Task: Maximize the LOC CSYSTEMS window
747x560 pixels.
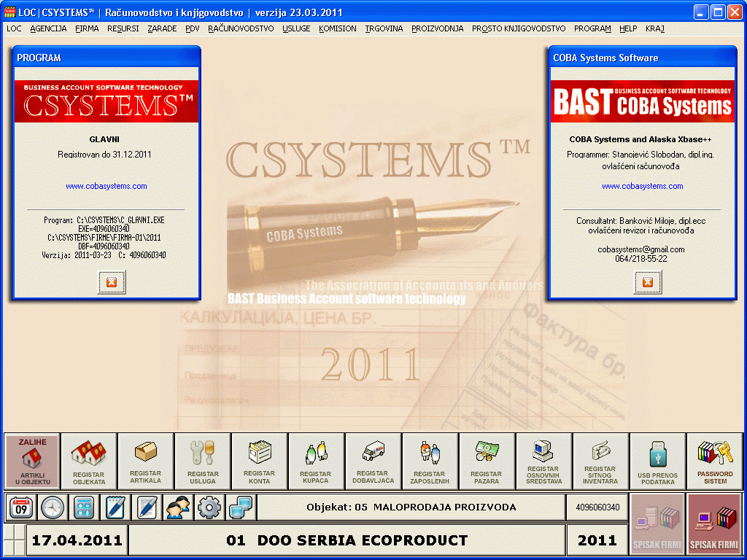Action: (x=718, y=12)
